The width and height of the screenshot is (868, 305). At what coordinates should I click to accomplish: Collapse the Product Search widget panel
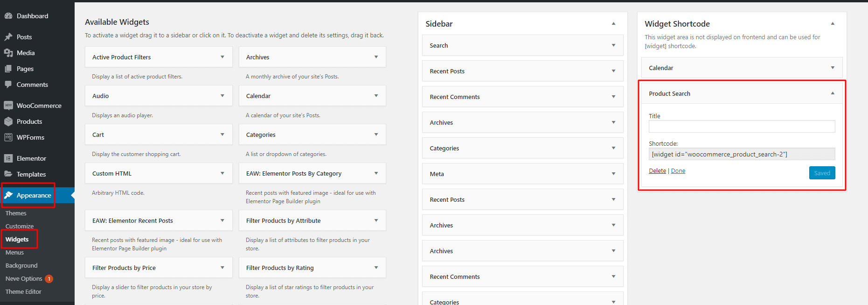(833, 93)
